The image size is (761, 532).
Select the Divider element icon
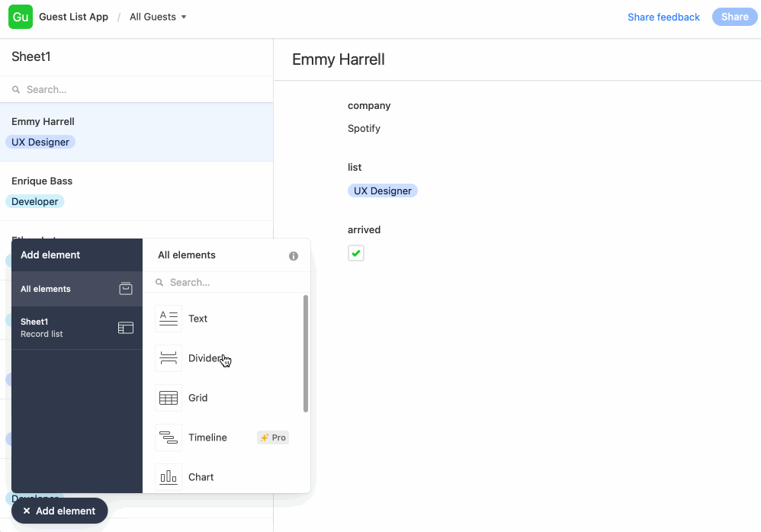coord(169,357)
